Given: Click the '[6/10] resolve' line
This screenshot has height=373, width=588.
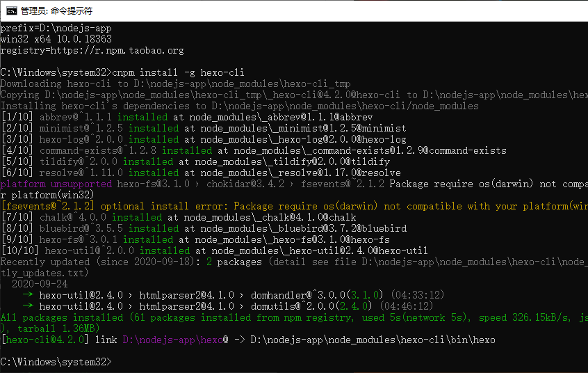Looking at the screenshot, I should (x=201, y=173).
